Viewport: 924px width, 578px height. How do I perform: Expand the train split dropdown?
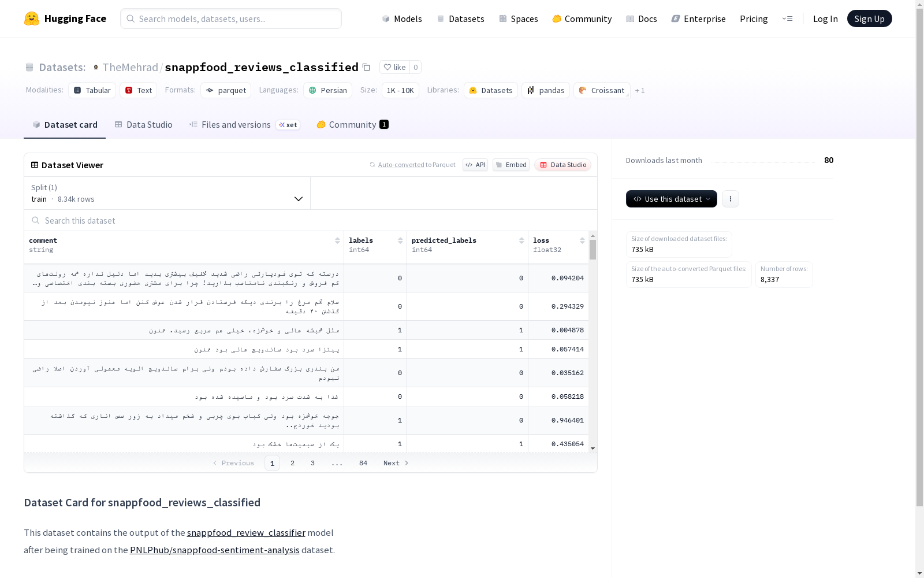(167, 193)
